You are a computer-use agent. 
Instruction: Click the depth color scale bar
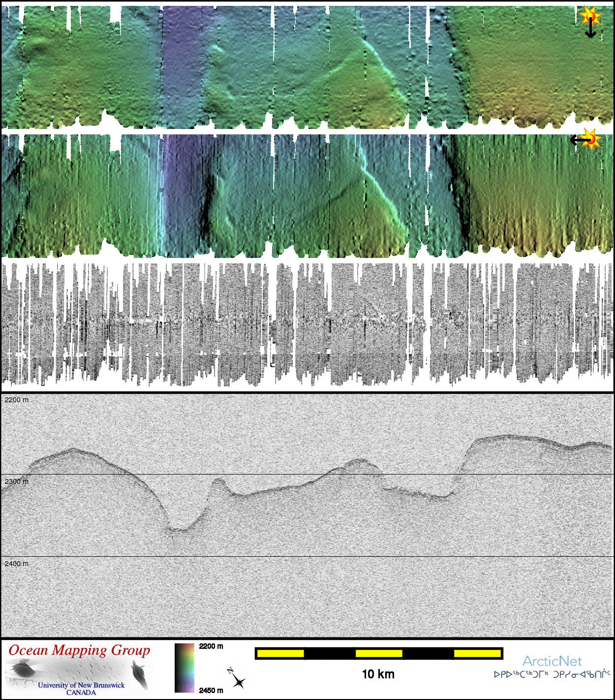[184, 668]
